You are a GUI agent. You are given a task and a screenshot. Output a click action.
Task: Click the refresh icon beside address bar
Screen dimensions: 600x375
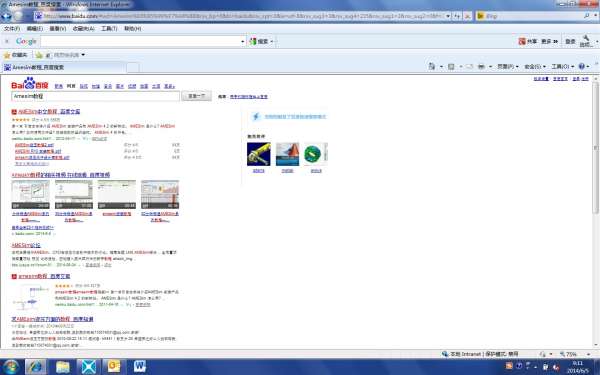pyautogui.click(x=457, y=16)
